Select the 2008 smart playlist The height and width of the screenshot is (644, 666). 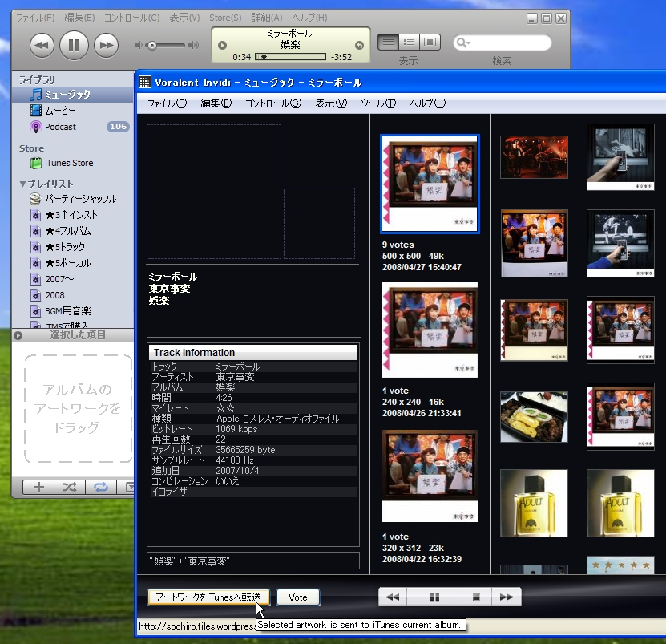73,295
